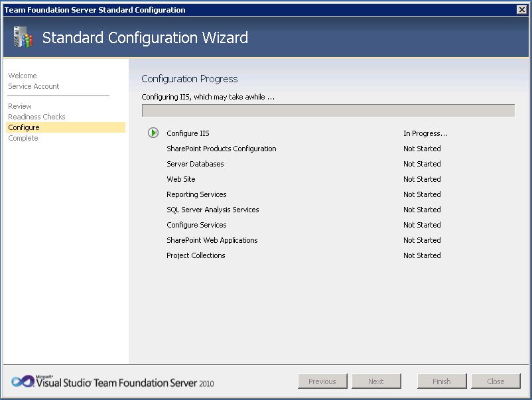Open the Welcome step in the sidebar
This screenshot has height=400, width=532.
23,76
